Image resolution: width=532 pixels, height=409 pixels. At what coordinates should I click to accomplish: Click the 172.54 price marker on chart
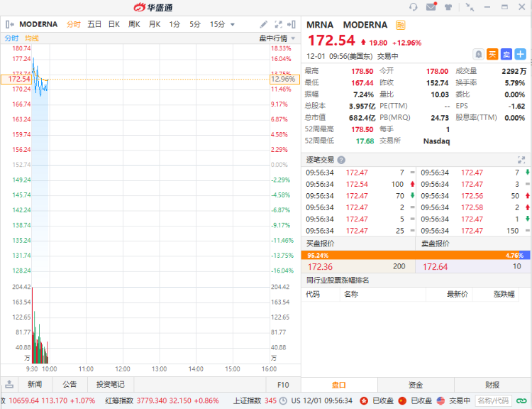click(16, 79)
